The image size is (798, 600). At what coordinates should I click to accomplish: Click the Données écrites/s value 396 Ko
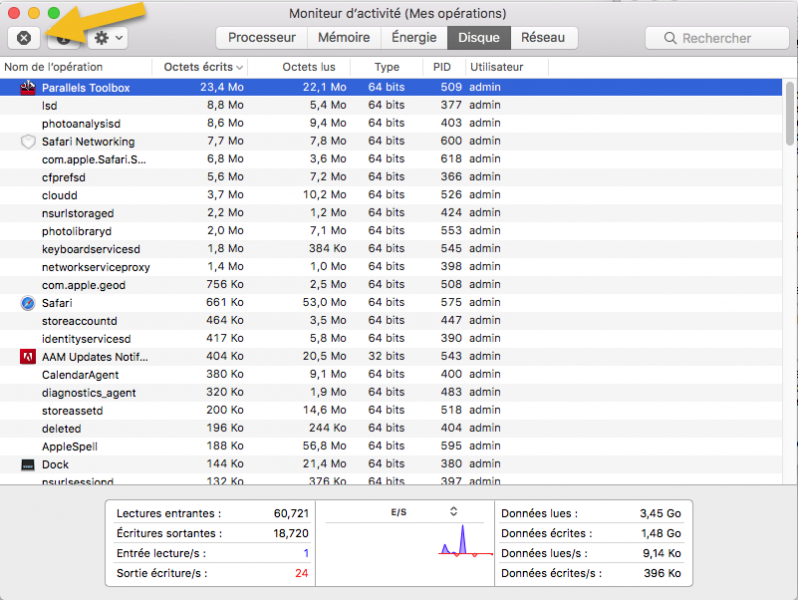[662, 573]
